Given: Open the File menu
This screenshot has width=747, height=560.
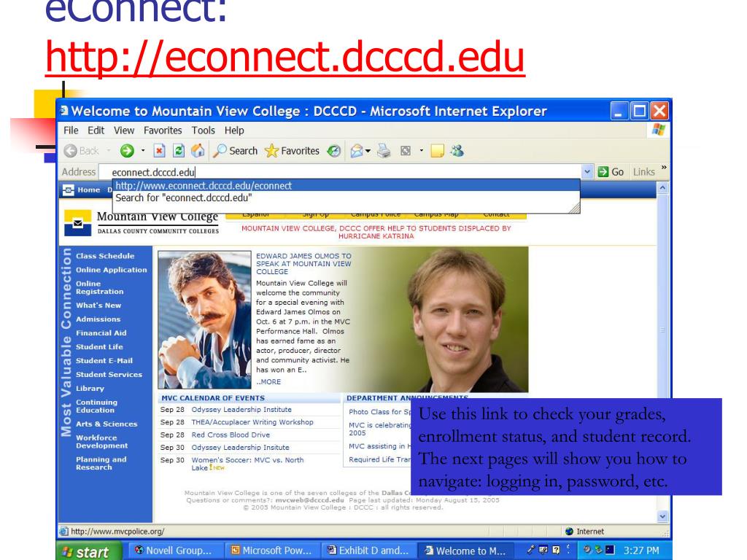Looking at the screenshot, I should [x=71, y=131].
